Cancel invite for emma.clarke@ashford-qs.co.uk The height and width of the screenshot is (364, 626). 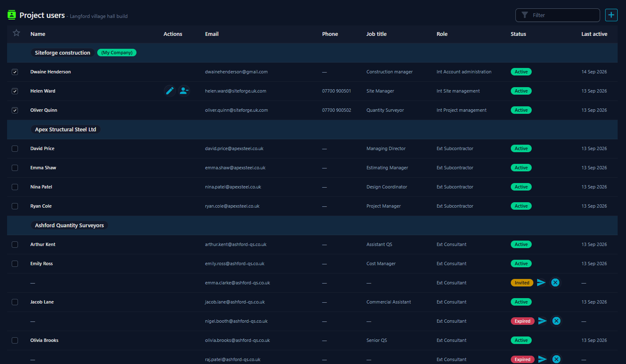(555, 283)
